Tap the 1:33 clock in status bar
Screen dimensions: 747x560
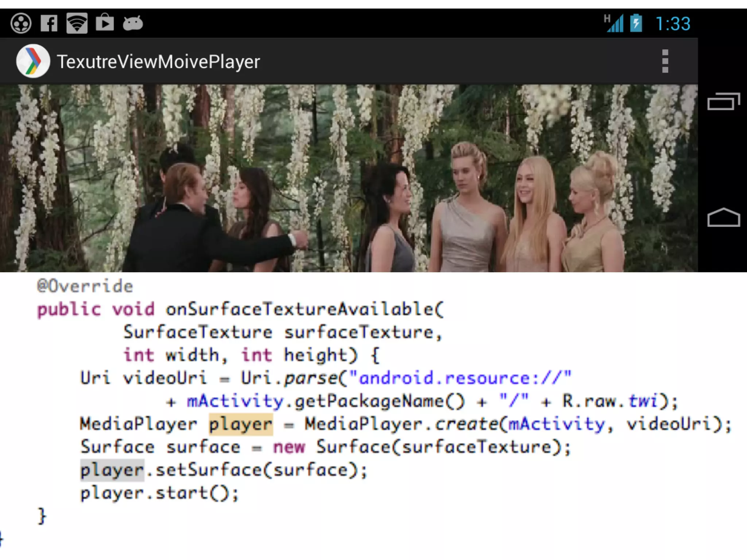[x=673, y=24]
